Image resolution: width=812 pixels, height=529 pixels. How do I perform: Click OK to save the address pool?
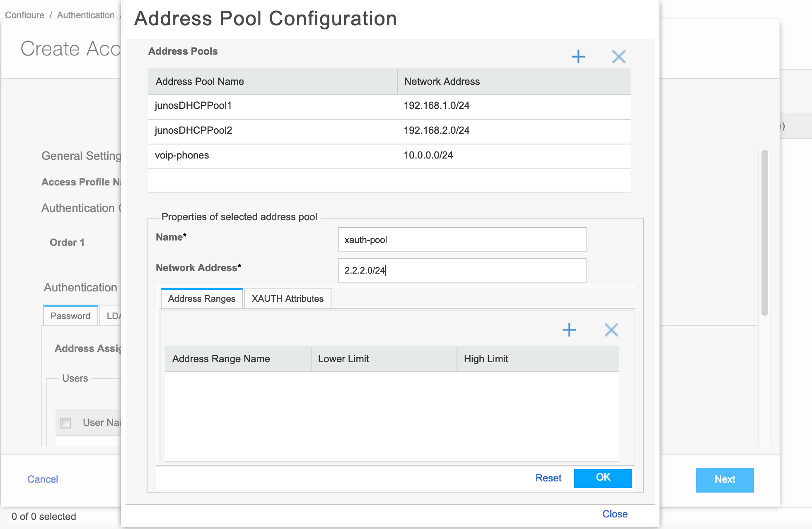(603, 478)
